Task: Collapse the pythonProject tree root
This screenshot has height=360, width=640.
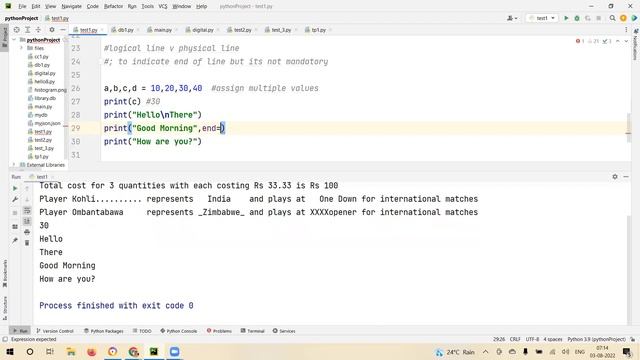Action: [14, 40]
